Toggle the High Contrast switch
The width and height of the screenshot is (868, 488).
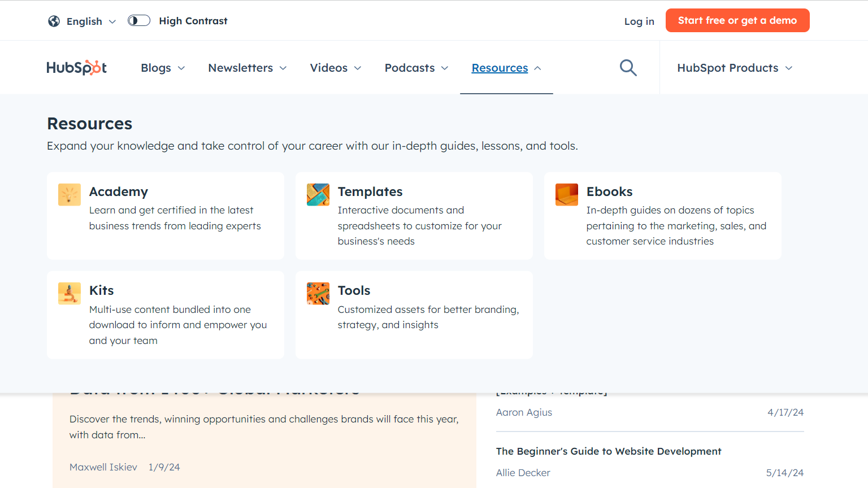[139, 21]
